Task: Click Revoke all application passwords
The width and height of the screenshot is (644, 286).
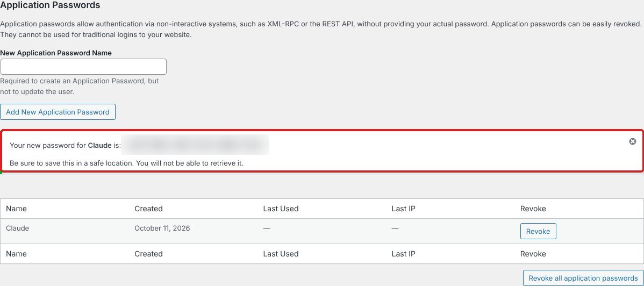Action: click(583, 278)
